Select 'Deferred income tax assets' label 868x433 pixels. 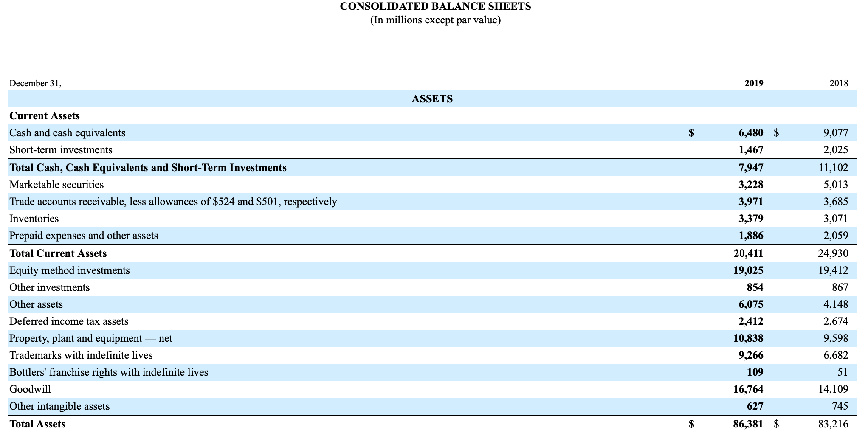(69, 321)
